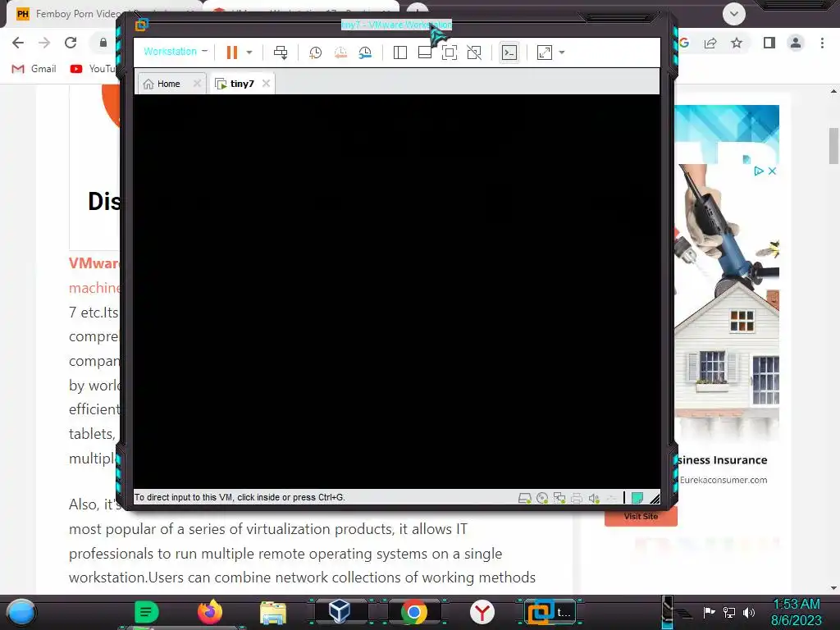The image size is (840, 630).
Task: Open the network tray icon
Action: coord(729,612)
